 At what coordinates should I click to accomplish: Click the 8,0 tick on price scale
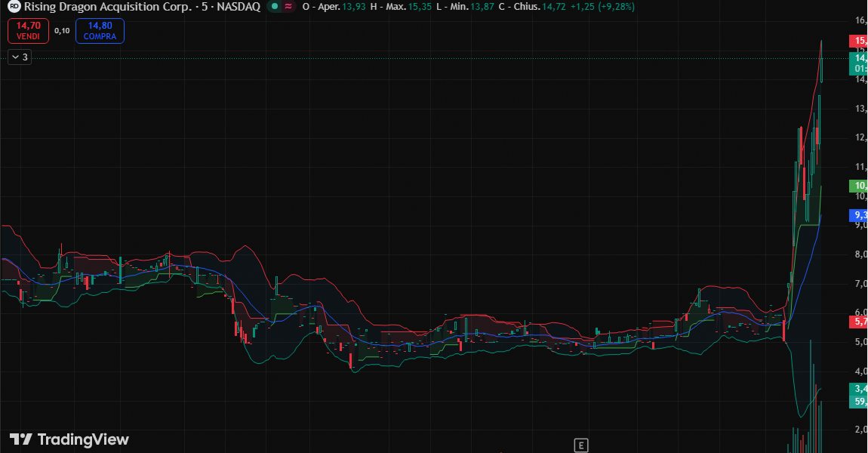860,254
